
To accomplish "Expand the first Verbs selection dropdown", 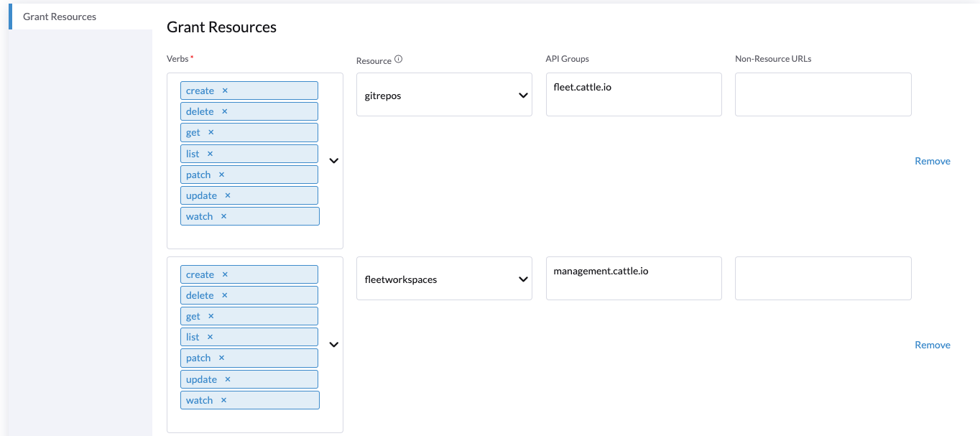I will (333, 160).
